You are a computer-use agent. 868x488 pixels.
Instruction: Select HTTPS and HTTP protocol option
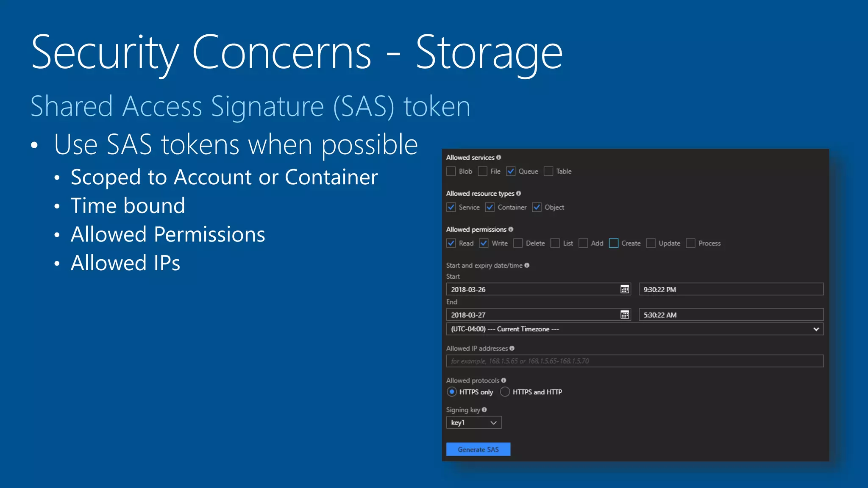click(x=505, y=392)
